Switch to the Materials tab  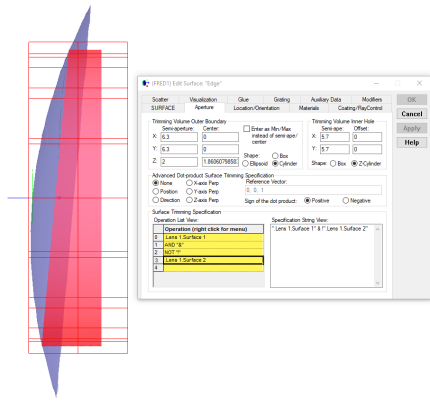[x=309, y=108]
